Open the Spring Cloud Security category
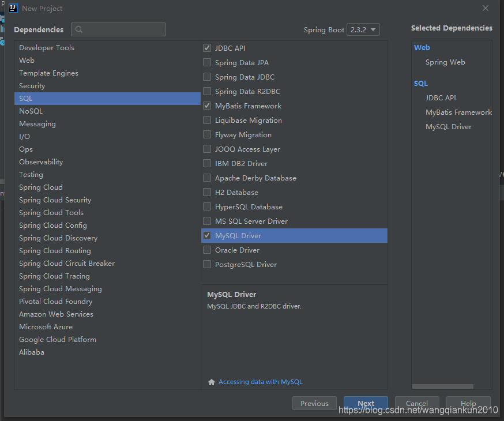This screenshot has height=421, width=504. point(107,200)
